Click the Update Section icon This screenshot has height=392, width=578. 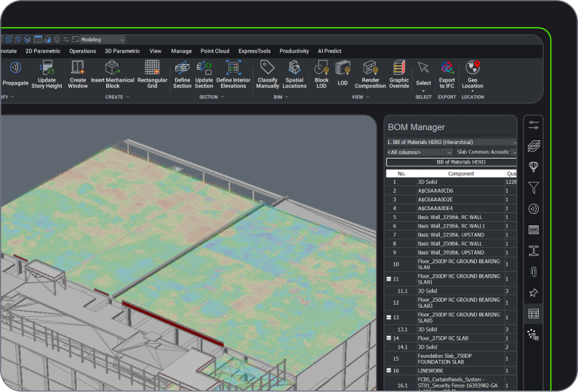click(x=204, y=68)
